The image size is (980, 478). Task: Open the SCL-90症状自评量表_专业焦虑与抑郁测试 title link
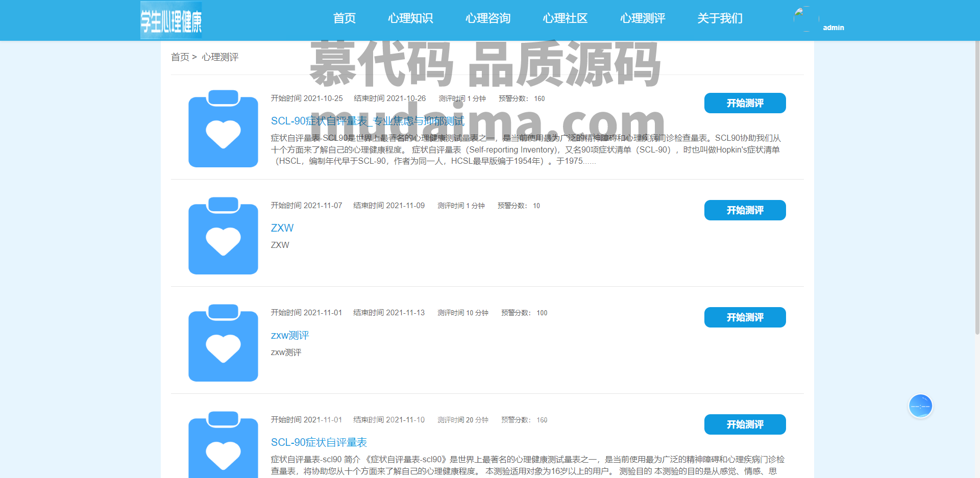367,121
